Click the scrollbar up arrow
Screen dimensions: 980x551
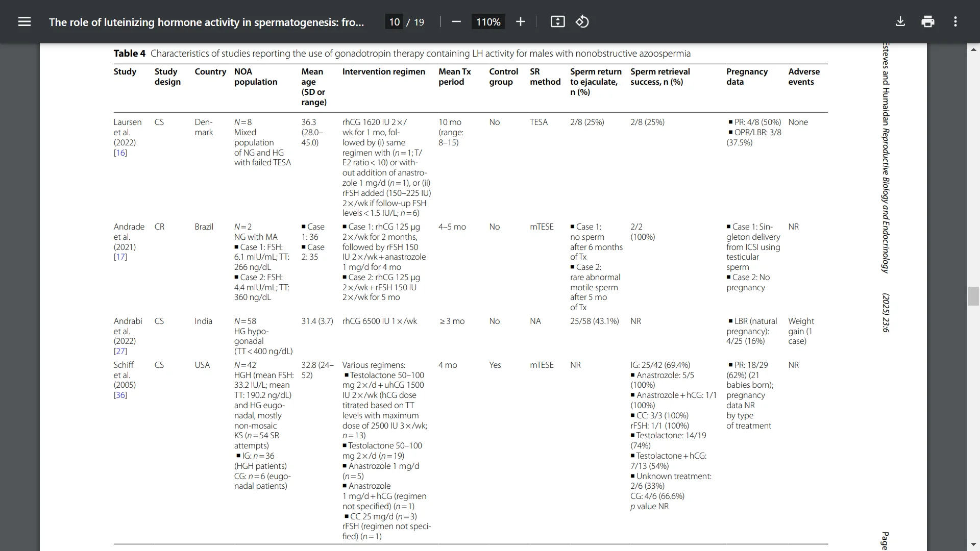(973, 49)
